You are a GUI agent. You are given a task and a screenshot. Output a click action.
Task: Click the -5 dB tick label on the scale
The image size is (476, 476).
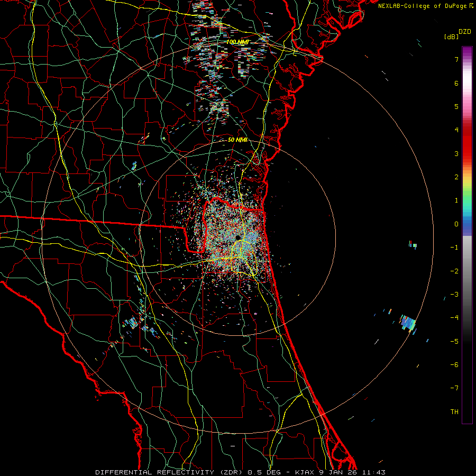pyautogui.click(x=454, y=342)
